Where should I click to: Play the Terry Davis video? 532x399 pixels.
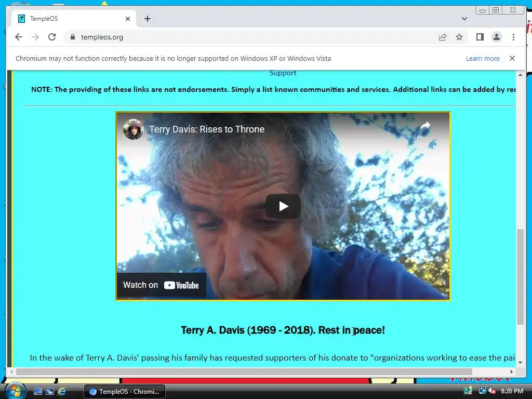click(x=283, y=206)
